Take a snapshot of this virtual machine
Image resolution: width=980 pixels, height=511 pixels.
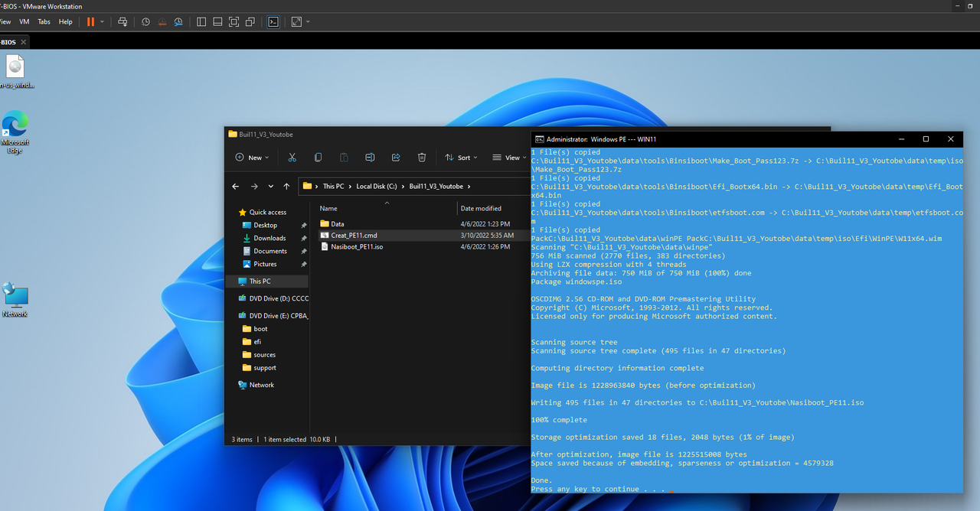click(x=145, y=21)
